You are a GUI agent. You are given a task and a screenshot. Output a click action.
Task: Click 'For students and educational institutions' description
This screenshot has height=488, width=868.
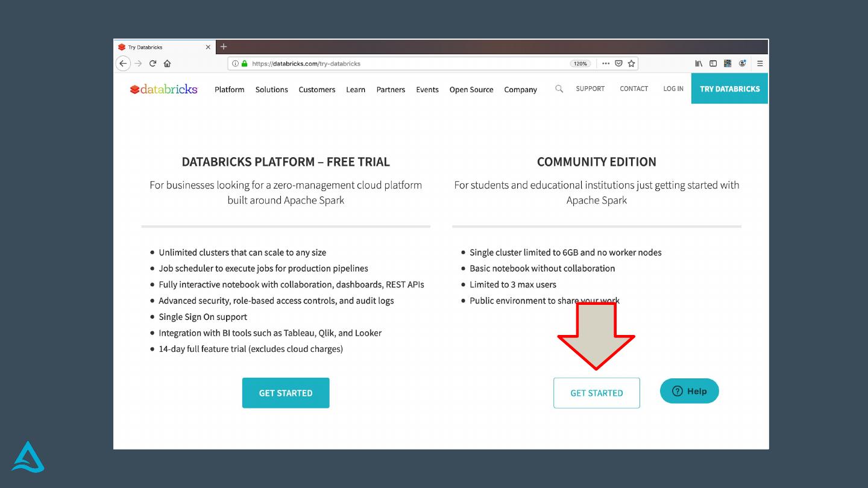pyautogui.click(x=597, y=192)
